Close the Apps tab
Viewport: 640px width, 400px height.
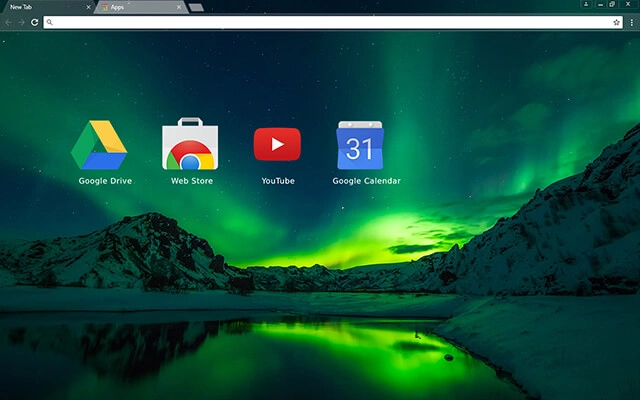click(179, 7)
